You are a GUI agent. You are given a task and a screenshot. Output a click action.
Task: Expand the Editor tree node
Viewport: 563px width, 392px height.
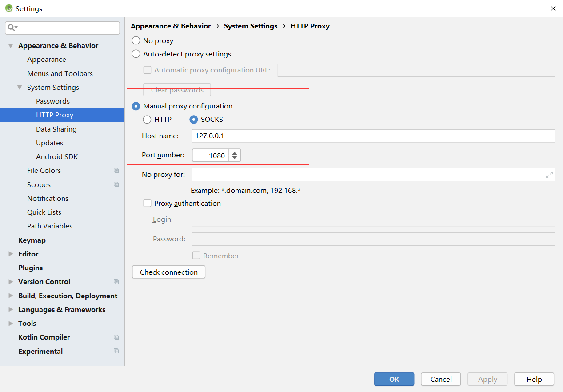tap(11, 254)
